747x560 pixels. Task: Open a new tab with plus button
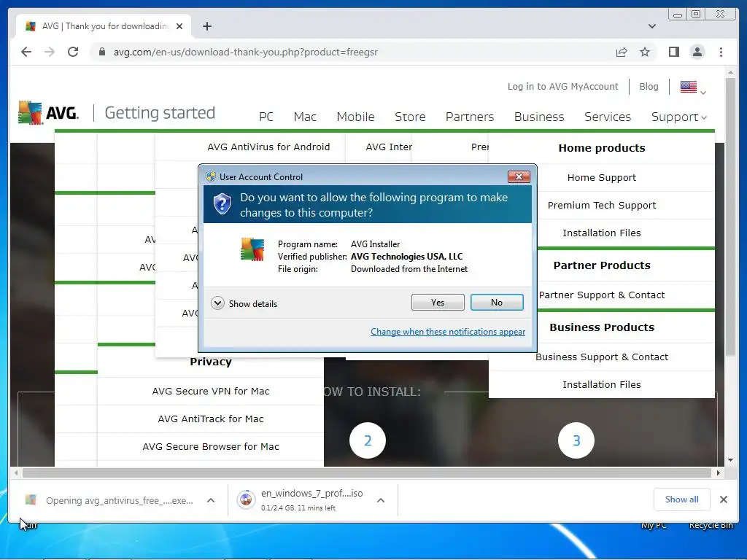click(206, 26)
